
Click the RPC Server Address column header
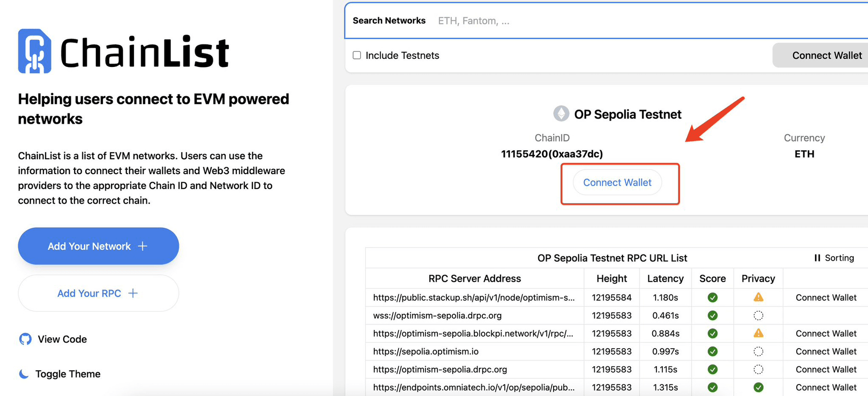click(475, 278)
